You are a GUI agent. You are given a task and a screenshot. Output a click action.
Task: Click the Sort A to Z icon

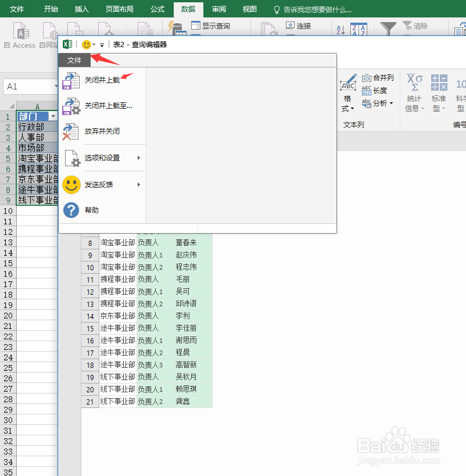click(x=340, y=30)
